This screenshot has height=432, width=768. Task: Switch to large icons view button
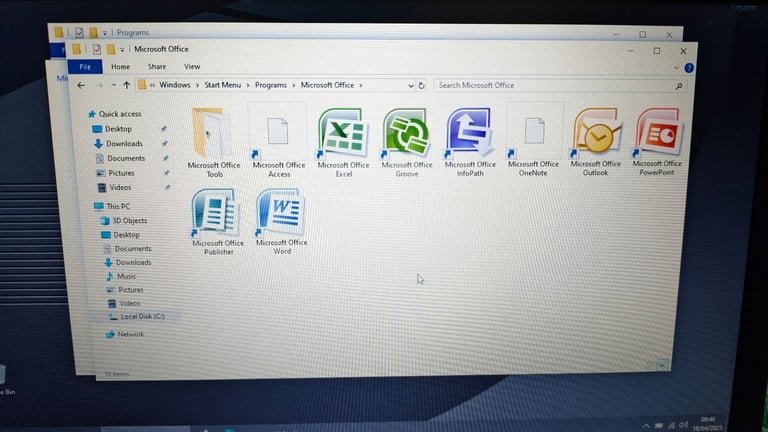tap(662, 365)
